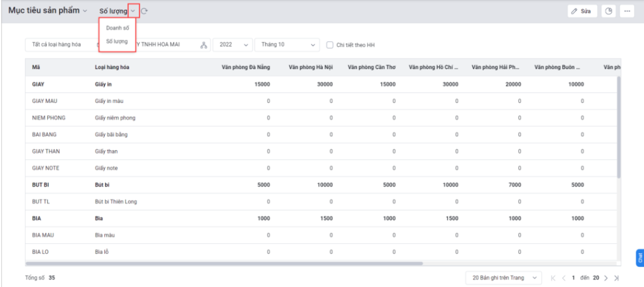Go to the last page arrow

[x=616, y=278]
